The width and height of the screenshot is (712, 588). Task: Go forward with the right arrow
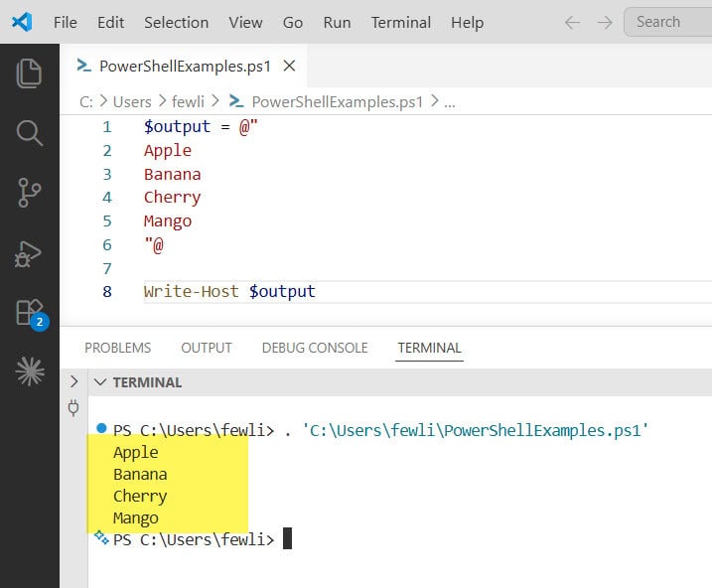[605, 22]
